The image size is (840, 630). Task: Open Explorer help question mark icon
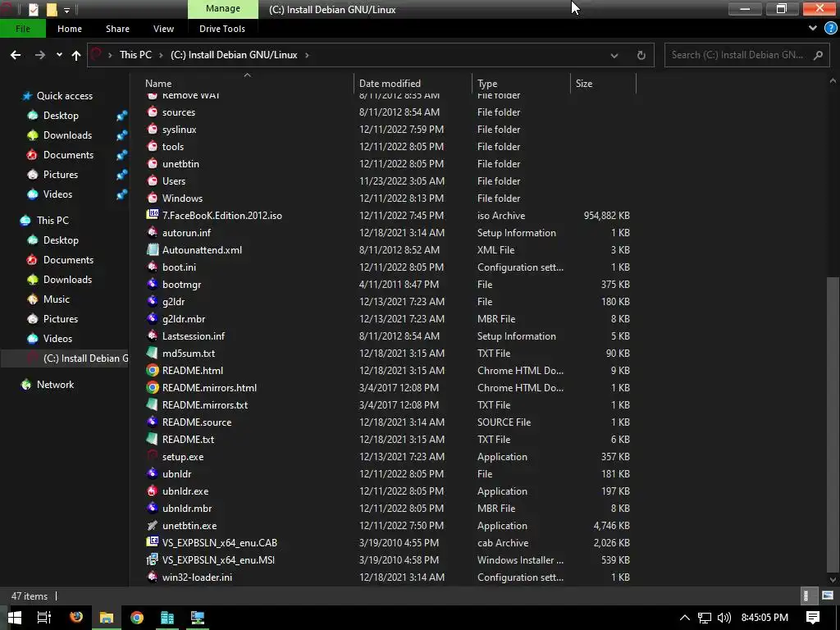coord(830,28)
